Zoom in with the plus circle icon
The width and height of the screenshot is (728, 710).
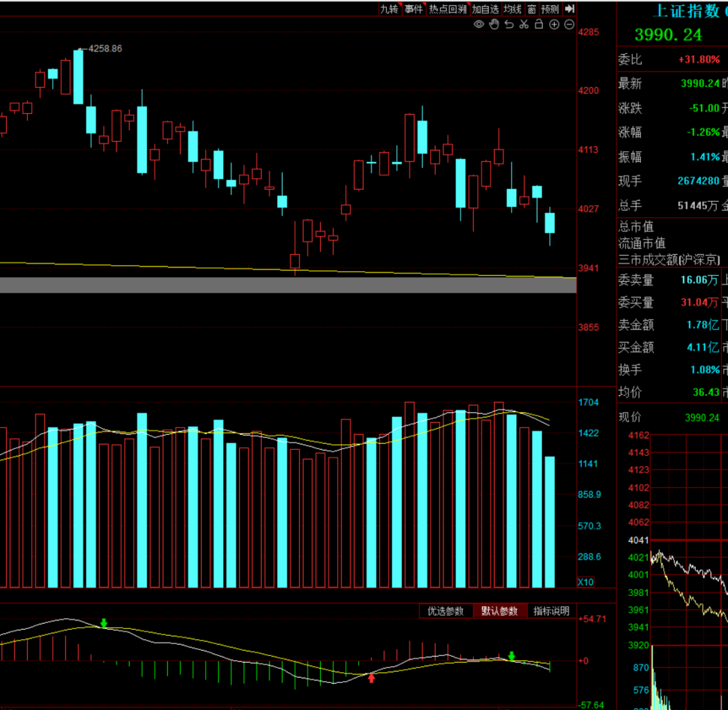coord(554,25)
